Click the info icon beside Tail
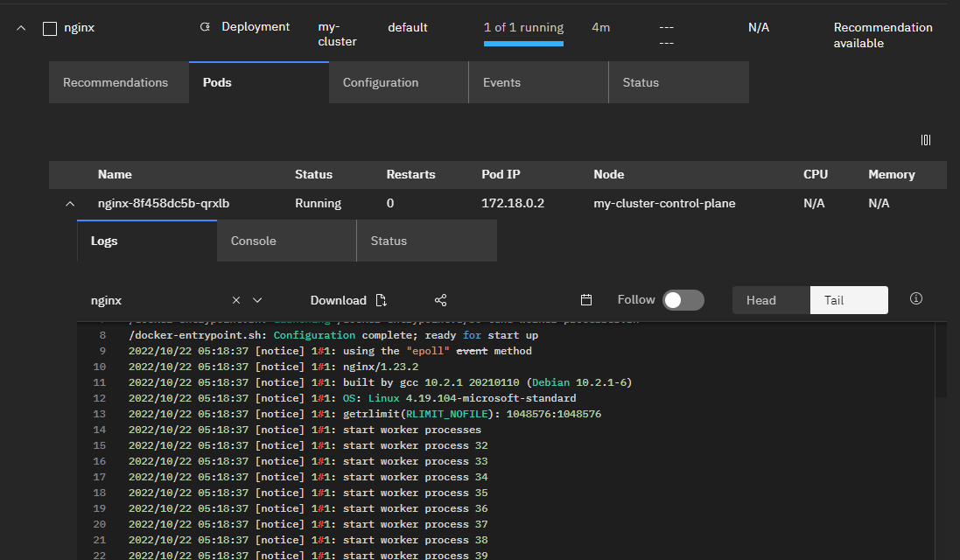The image size is (960, 560). [916, 299]
